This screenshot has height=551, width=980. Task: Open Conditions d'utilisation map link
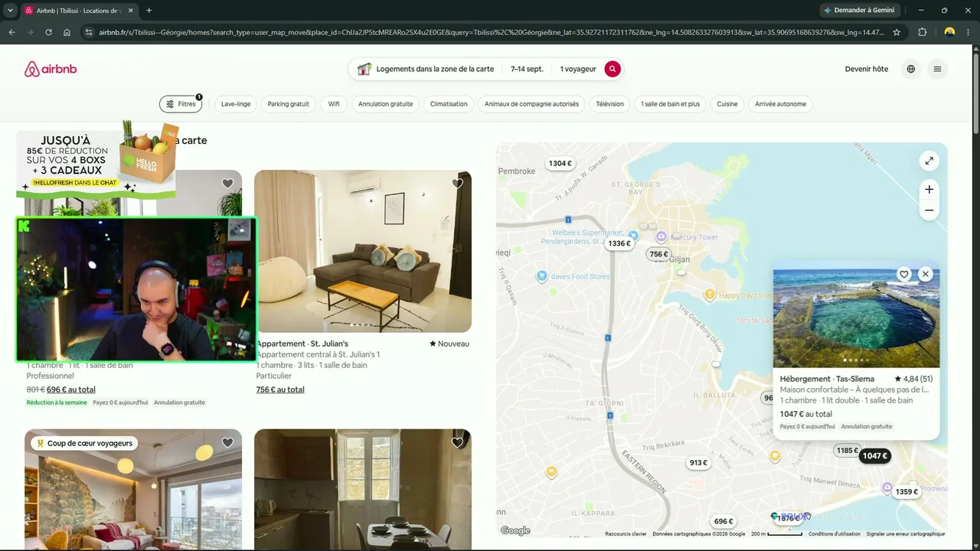tap(835, 534)
